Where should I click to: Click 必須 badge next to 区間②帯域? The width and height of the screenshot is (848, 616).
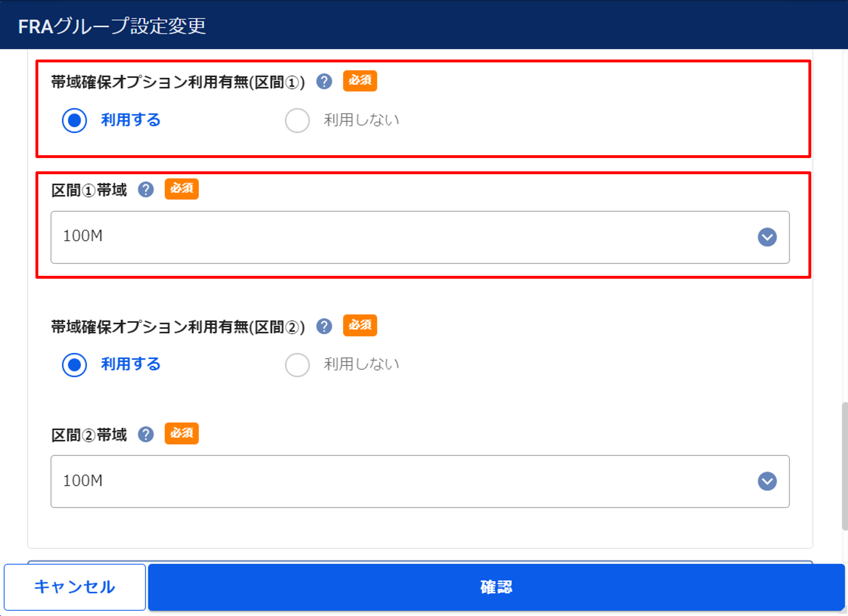[182, 434]
